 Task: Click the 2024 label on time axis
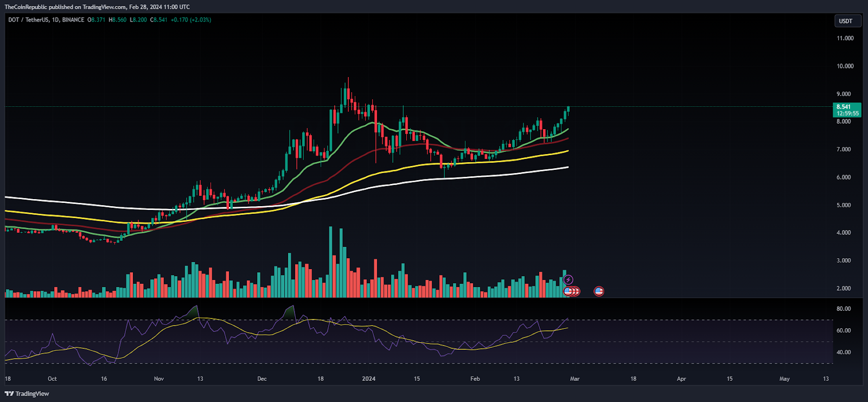point(369,379)
